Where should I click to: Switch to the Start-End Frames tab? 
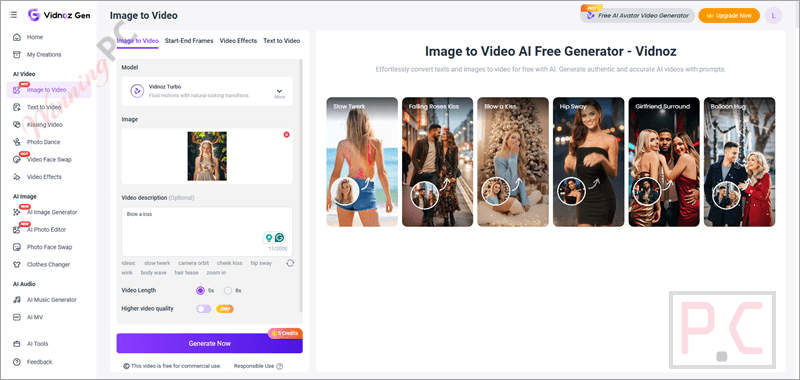[189, 41]
